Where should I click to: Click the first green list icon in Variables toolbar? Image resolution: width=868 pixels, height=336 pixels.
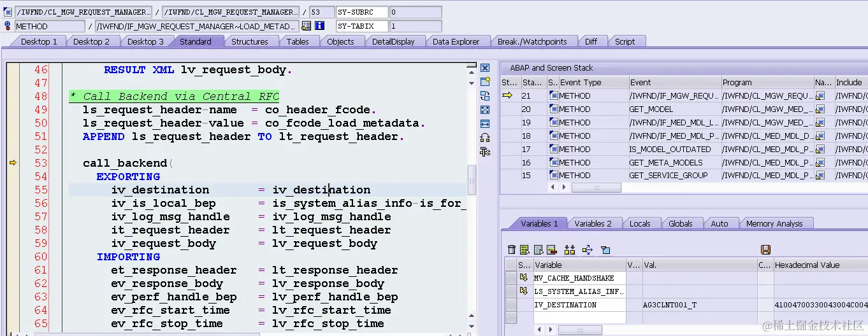(x=524, y=250)
